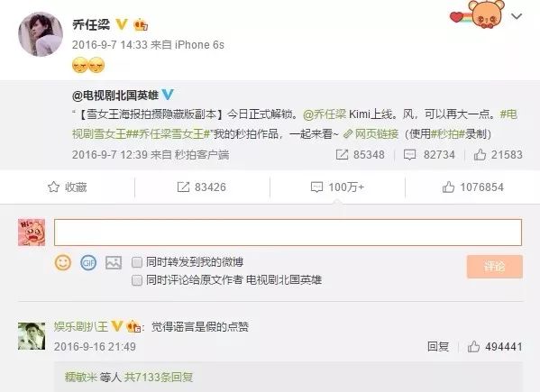This screenshot has width=540, height=392.
Task: Attach a picture with image icon
Action: coord(114,263)
